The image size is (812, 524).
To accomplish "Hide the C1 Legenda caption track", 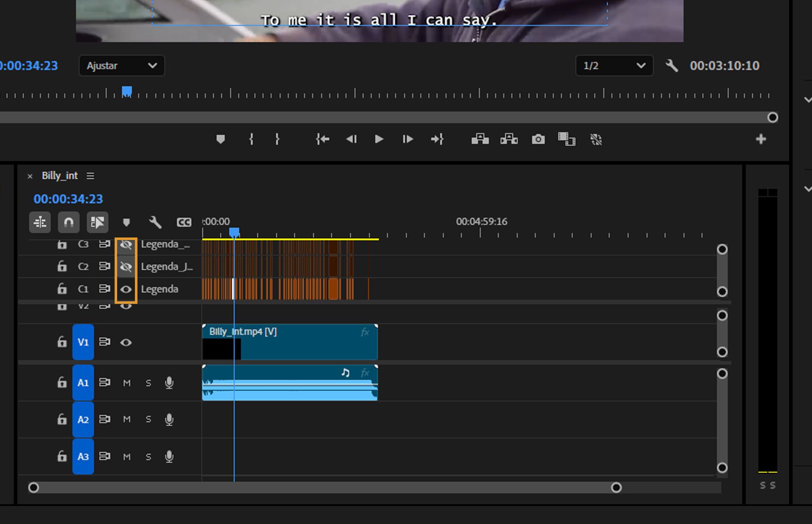I will (x=126, y=289).
